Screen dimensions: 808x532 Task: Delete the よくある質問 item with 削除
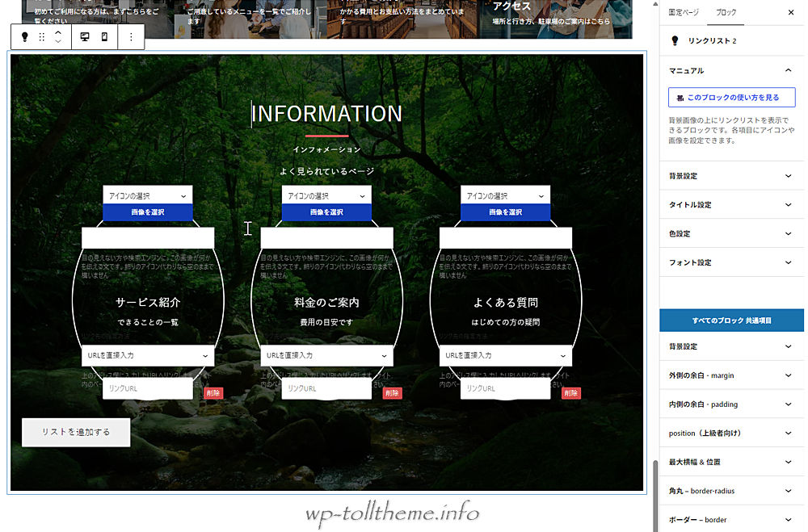[571, 393]
